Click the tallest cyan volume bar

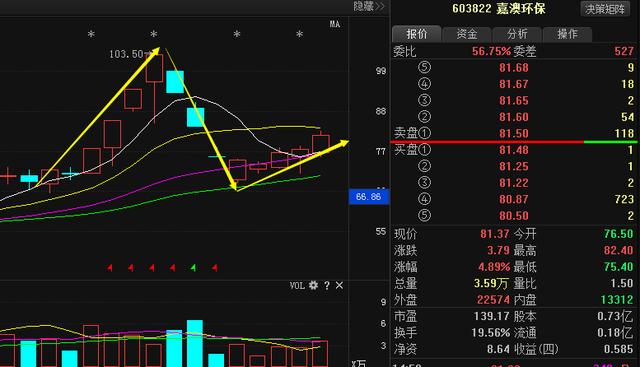click(x=195, y=343)
